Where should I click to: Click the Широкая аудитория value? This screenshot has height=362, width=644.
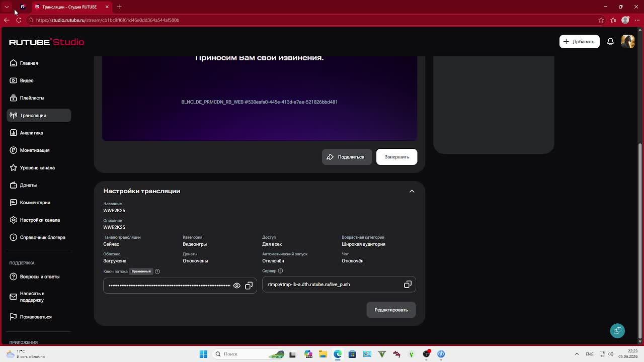point(363,244)
